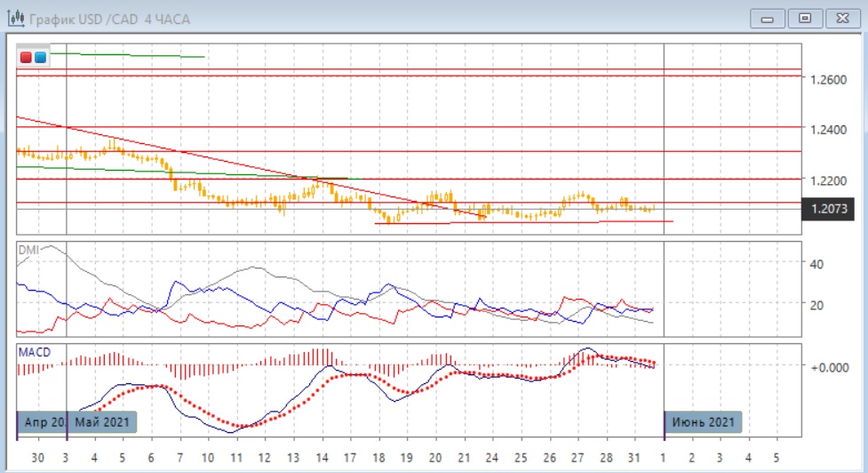Select the Июнь 2021 month marker

(x=703, y=422)
